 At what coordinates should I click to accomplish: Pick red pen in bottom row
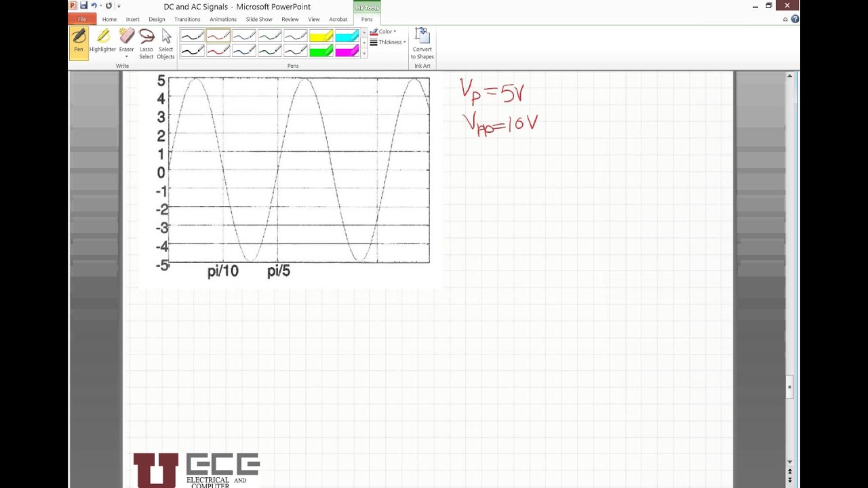point(218,51)
